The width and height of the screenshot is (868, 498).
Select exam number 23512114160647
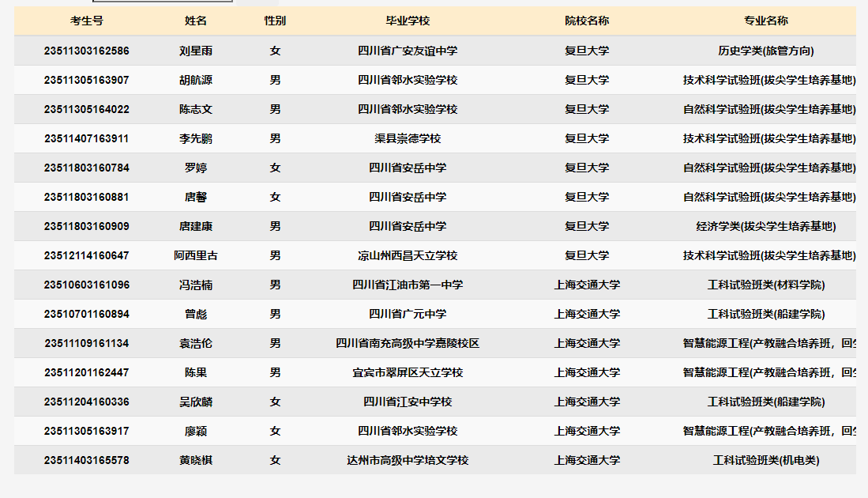86,256
